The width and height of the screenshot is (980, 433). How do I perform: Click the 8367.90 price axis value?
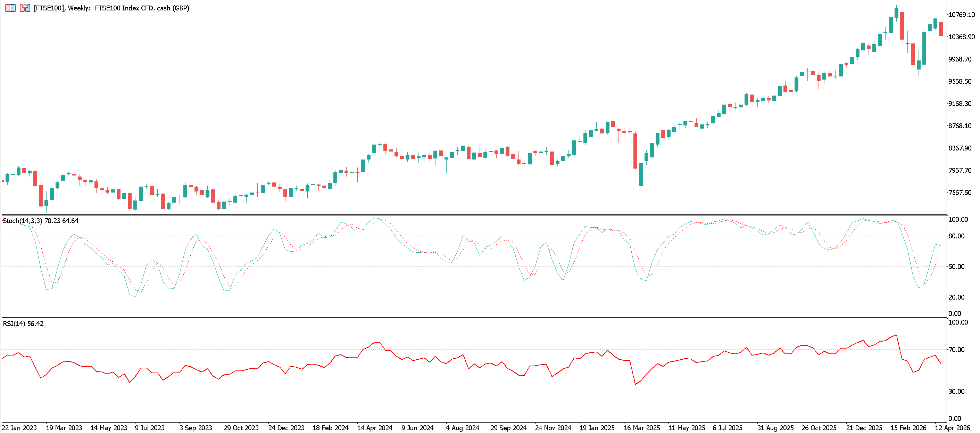960,148
